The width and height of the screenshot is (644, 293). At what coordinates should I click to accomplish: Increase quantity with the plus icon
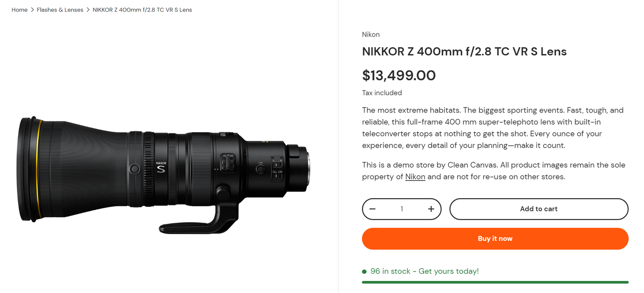tap(431, 209)
